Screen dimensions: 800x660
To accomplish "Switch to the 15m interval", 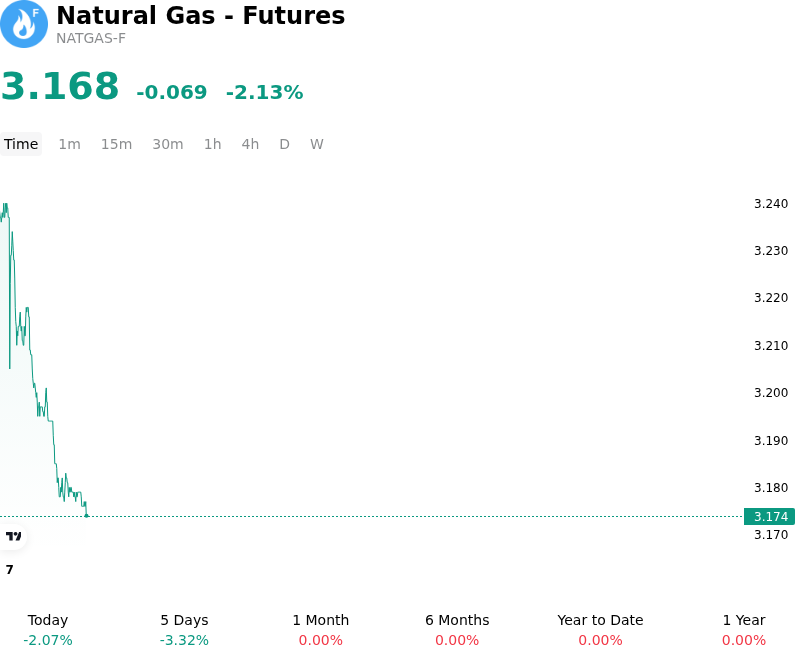I will click(x=116, y=144).
